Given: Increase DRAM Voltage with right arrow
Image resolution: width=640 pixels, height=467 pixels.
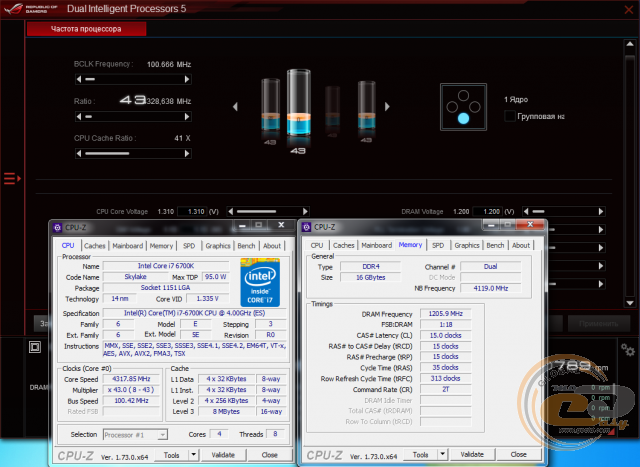Looking at the screenshot, I should (x=601, y=211).
